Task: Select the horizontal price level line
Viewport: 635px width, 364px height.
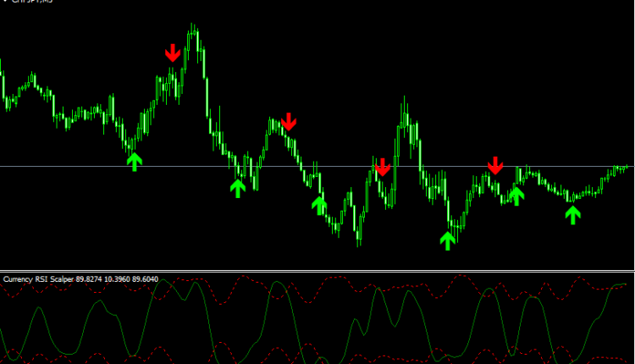Action: click(85, 166)
